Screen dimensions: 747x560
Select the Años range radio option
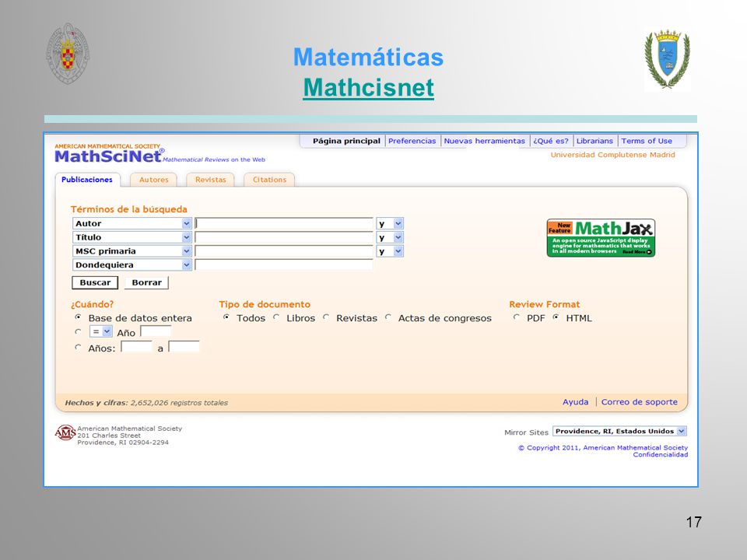[78, 347]
